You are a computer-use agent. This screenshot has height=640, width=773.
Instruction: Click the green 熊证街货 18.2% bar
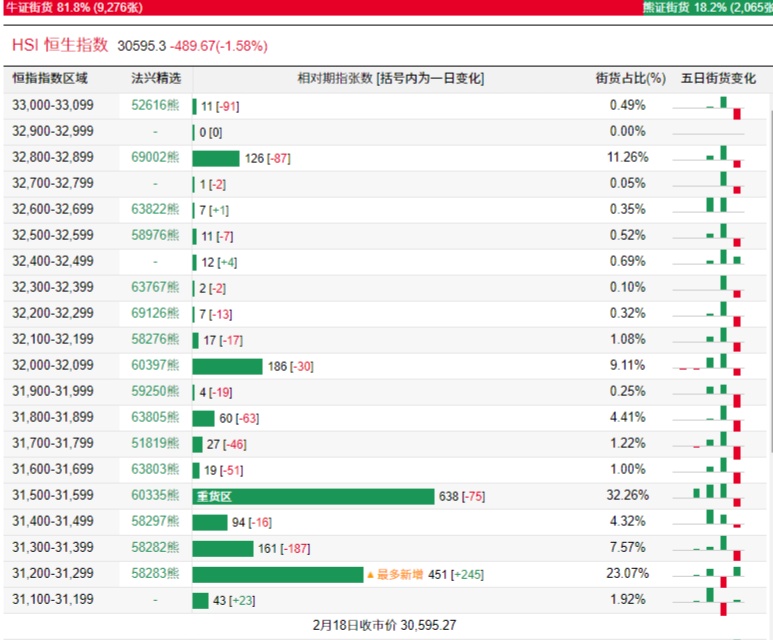(707, 7)
